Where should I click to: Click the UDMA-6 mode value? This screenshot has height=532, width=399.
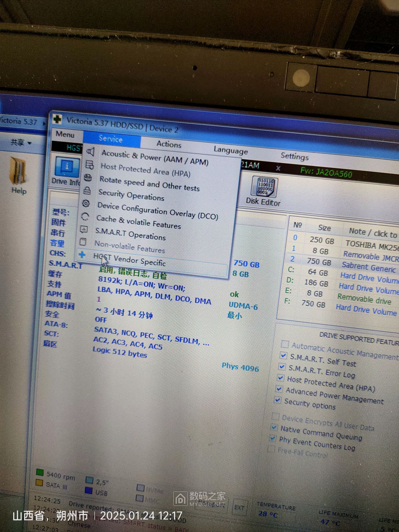click(243, 306)
